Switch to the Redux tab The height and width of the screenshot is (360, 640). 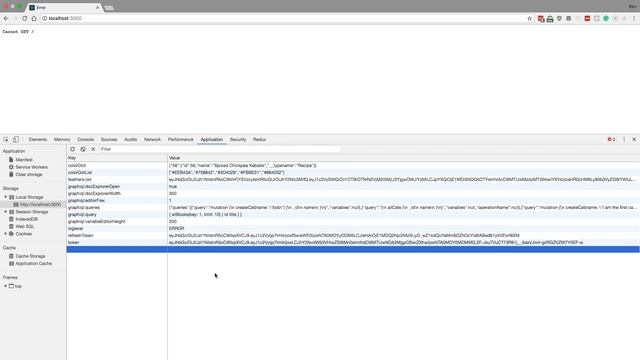[259, 140]
